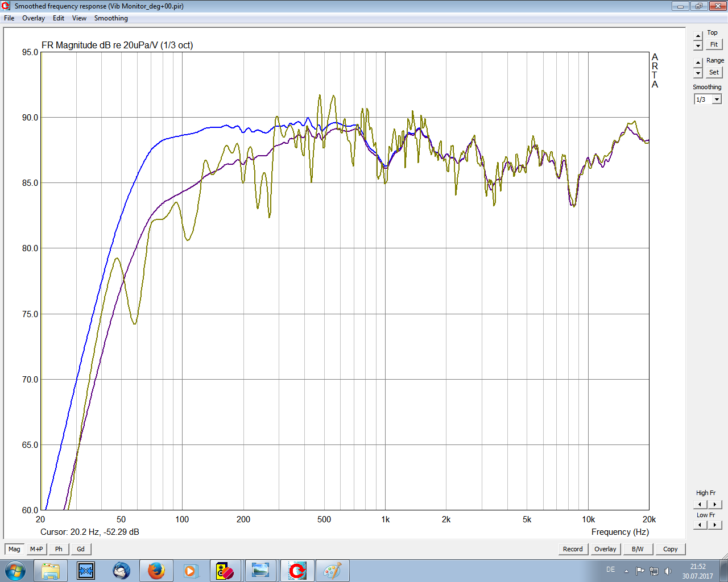
Task: Switch to Mag view mode
Action: coord(14,549)
